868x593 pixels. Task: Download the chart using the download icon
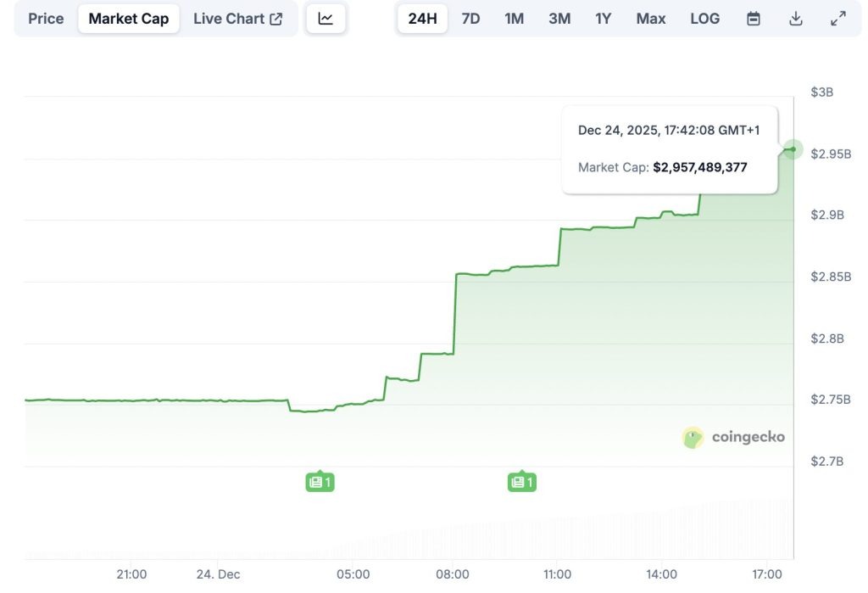pyautogui.click(x=796, y=18)
